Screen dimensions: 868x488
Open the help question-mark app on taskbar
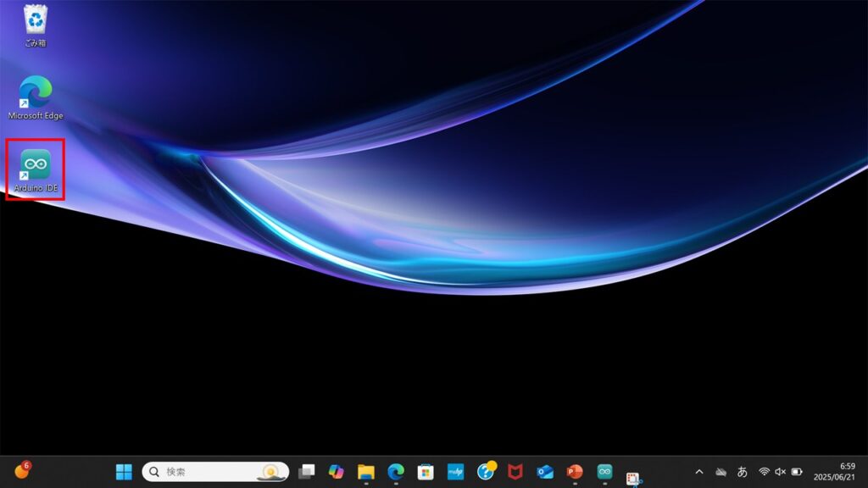(486, 471)
